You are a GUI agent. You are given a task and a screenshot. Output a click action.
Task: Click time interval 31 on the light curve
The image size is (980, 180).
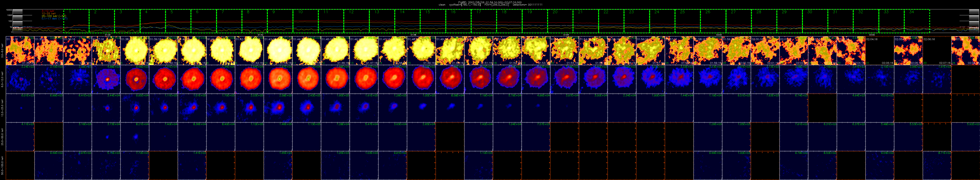841,21
